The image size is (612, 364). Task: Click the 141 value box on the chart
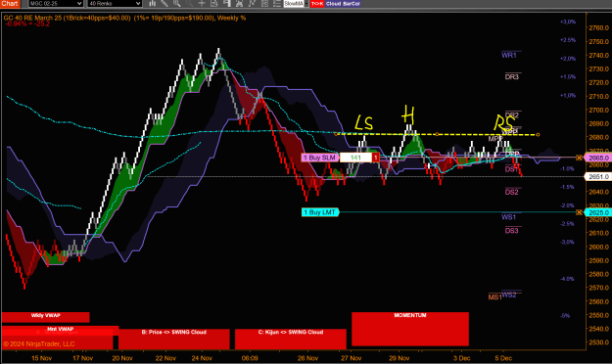point(355,158)
